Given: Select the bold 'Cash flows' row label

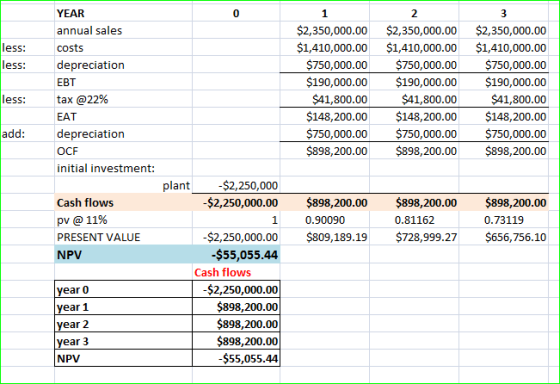Looking at the screenshot, I should [85, 203].
